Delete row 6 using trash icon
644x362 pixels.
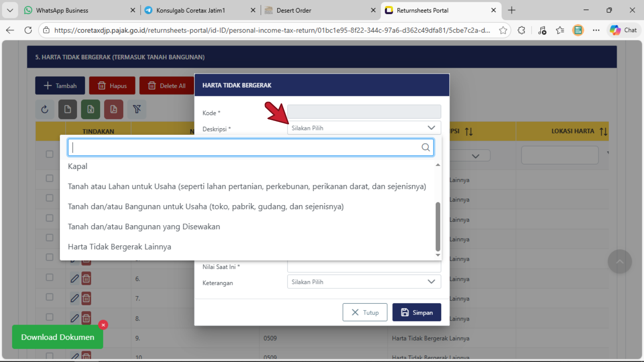coord(86,279)
